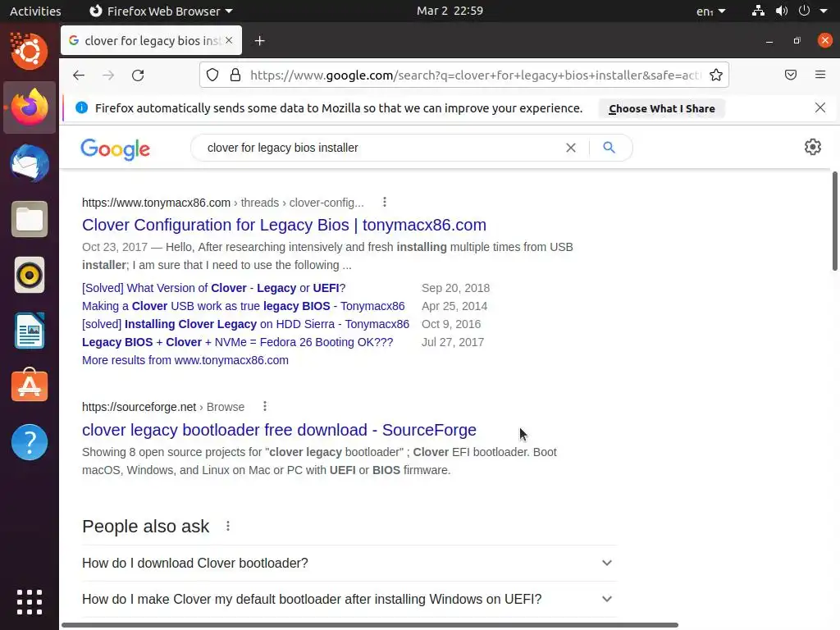
Task: Click the vertical page scrollbar thumb
Action: click(834, 221)
